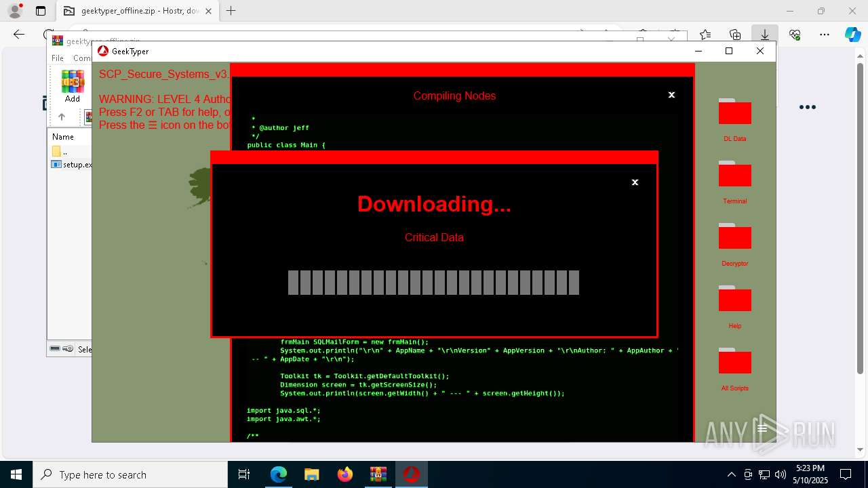868x488 pixels.
Task: Open WinRAR from the taskbar
Action: tap(378, 474)
